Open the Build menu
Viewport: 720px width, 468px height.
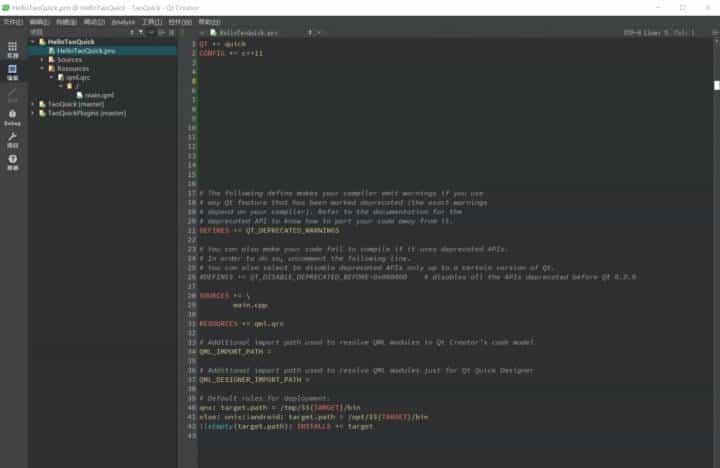(67, 22)
